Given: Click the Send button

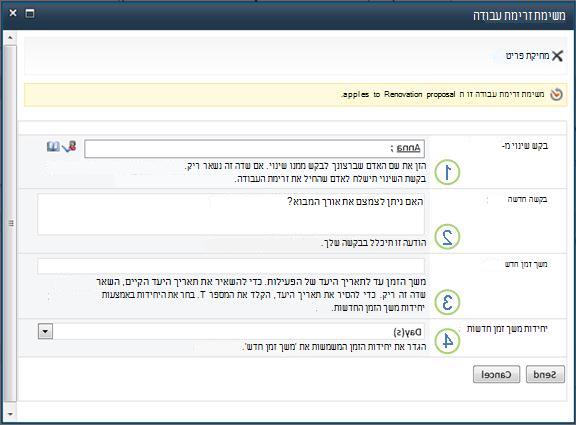Looking at the screenshot, I should (x=545, y=374).
